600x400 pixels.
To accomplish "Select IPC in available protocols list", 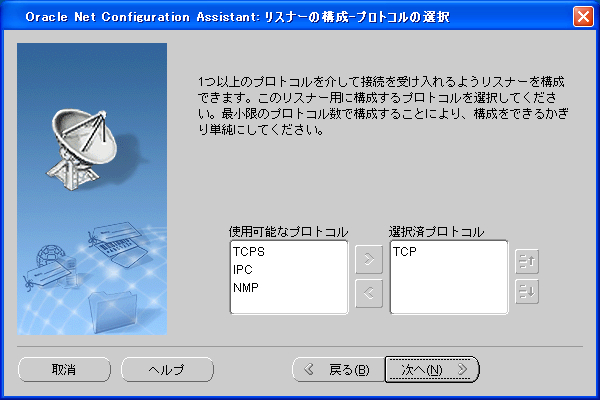I will coord(242,269).
